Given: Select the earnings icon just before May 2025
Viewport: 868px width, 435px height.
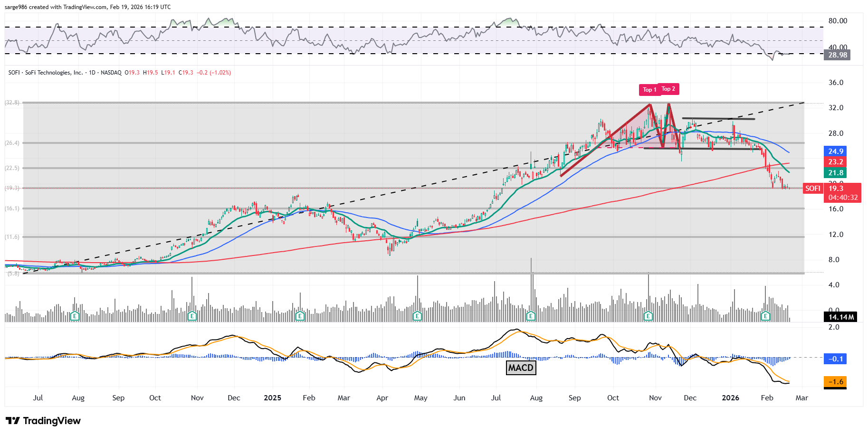Looking at the screenshot, I should tap(417, 316).
